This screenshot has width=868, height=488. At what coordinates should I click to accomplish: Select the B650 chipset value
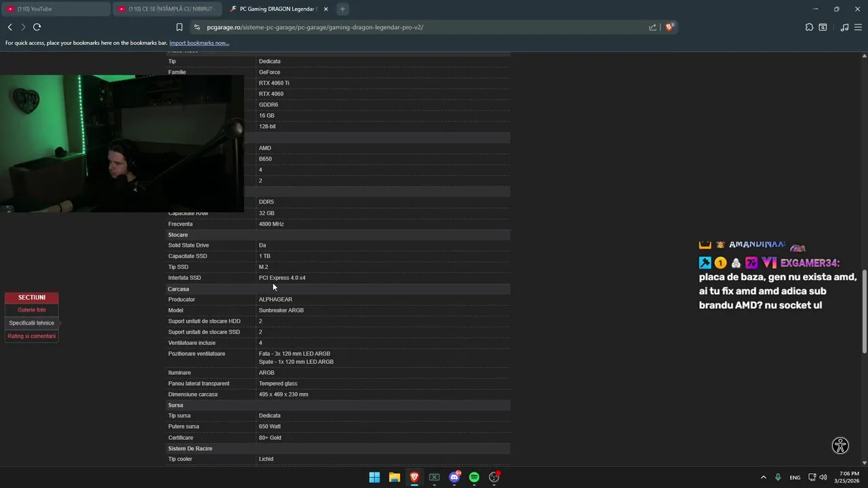[x=265, y=159]
